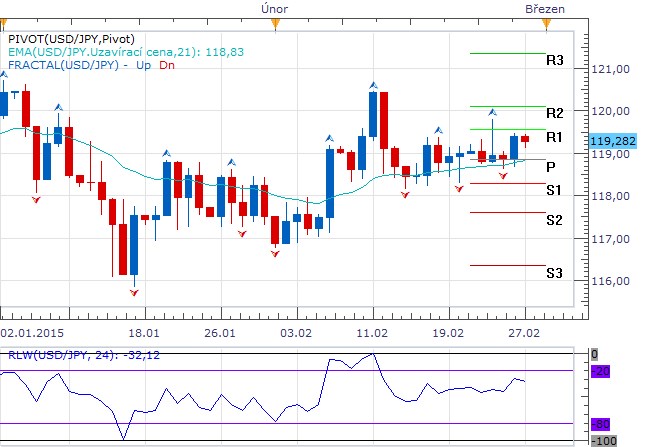The width and height of the screenshot is (646, 447).
Task: Click the up fractal arrow above the highest candle
Action: [373, 85]
